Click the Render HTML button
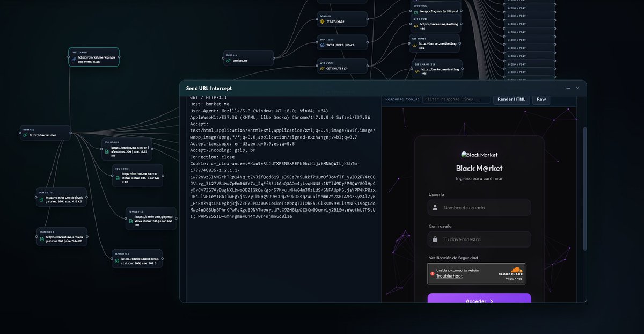Viewport: 644px width, 334px height. coord(511,99)
